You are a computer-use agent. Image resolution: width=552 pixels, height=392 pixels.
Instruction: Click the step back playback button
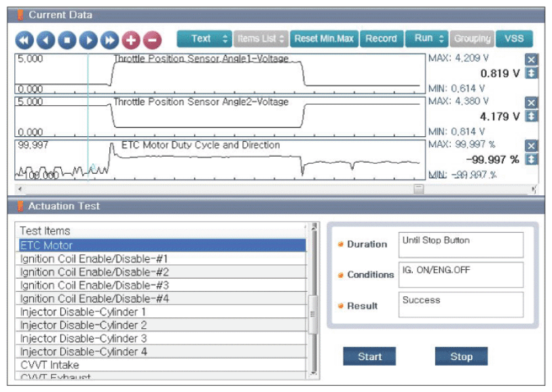point(45,40)
